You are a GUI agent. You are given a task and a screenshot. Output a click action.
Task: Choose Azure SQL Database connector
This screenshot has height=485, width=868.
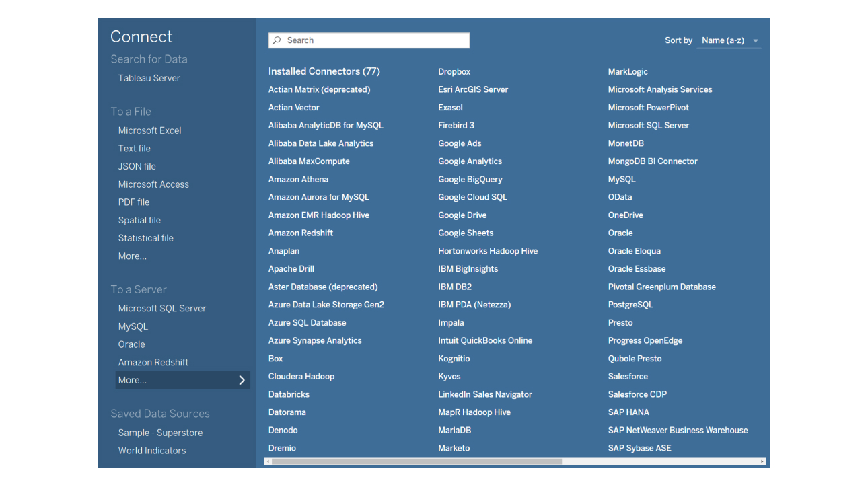[308, 323]
